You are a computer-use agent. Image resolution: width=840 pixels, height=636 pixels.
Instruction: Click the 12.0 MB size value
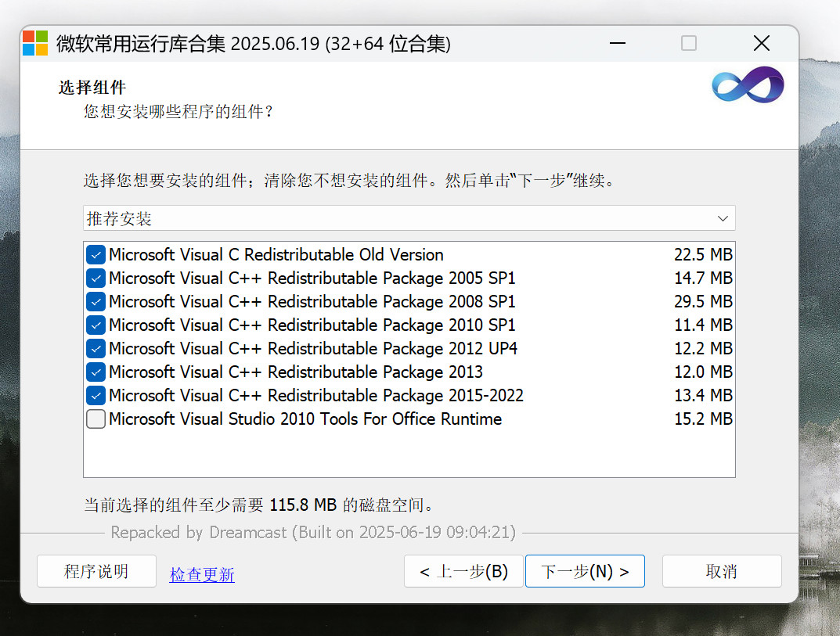[x=704, y=372]
